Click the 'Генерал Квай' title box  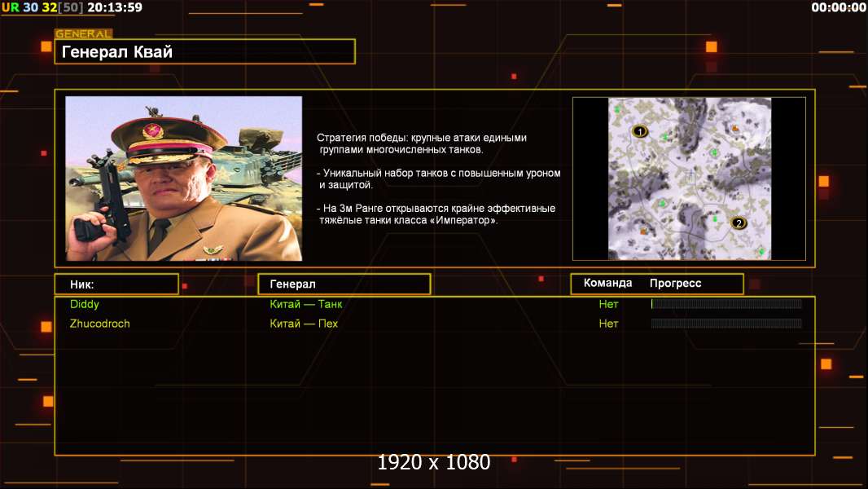click(x=204, y=52)
